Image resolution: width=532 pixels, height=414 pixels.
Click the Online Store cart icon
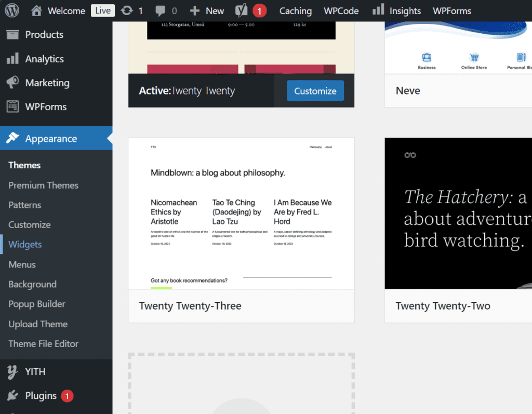coord(474,57)
